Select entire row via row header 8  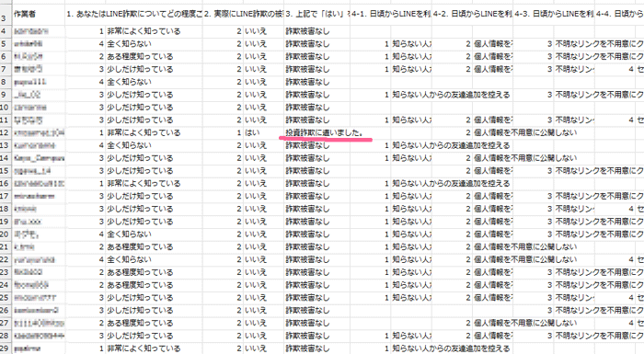click(x=6, y=82)
